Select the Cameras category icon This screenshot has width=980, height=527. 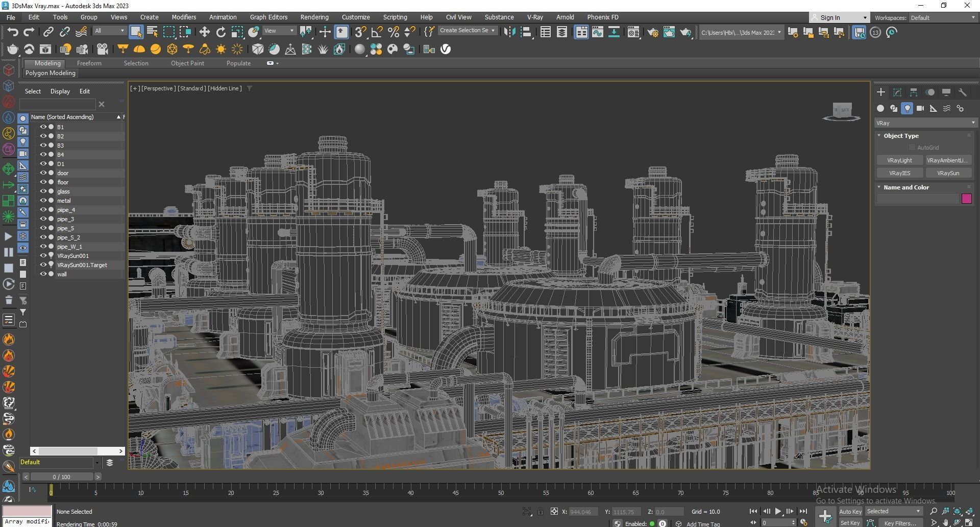pyautogui.click(x=920, y=108)
